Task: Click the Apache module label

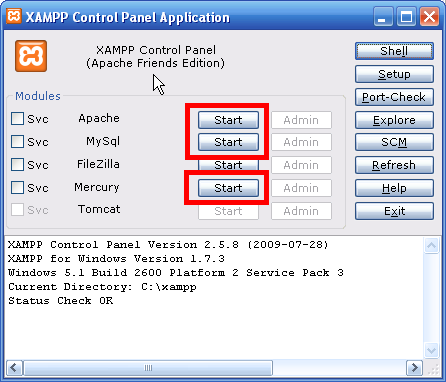Action: [99, 118]
